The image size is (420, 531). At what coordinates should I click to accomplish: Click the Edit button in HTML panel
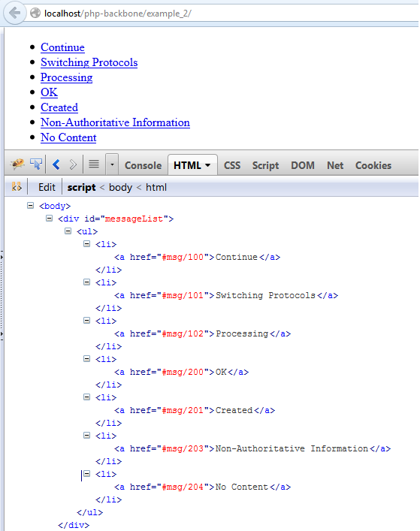tap(47, 187)
